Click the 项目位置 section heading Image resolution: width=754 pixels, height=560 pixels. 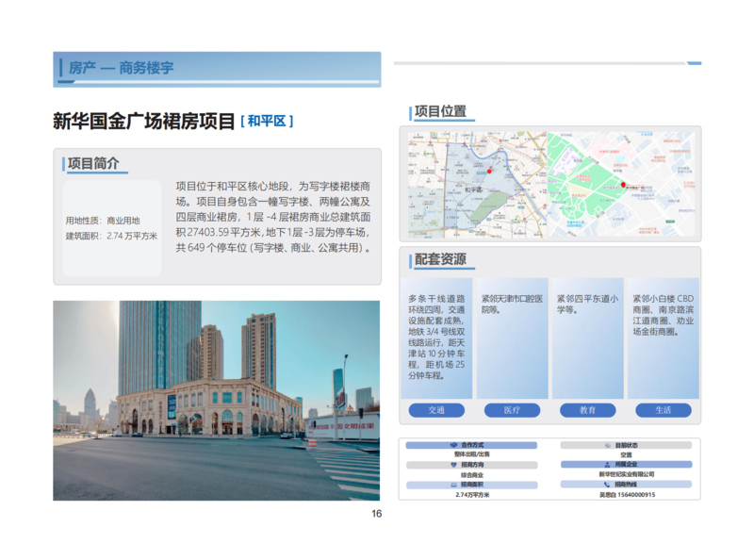point(440,111)
